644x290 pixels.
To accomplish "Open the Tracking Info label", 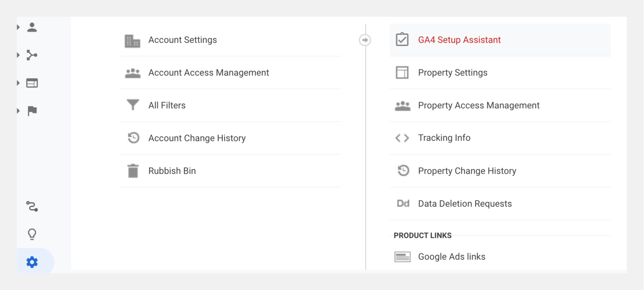I will coord(444,138).
